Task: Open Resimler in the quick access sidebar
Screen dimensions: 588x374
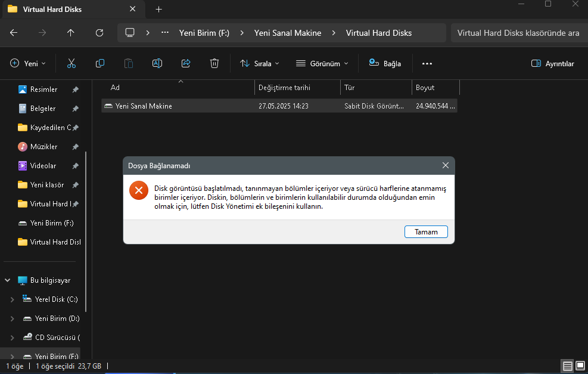Action: 43,89
